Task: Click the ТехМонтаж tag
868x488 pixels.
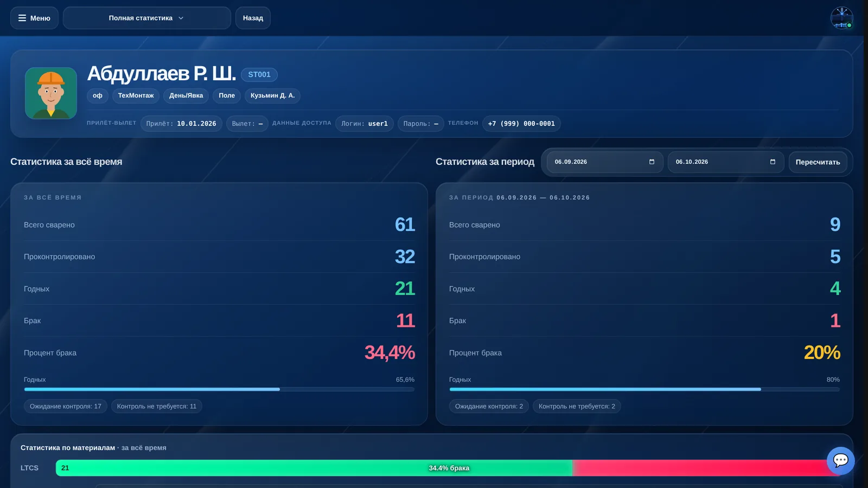Action: pyautogui.click(x=136, y=95)
